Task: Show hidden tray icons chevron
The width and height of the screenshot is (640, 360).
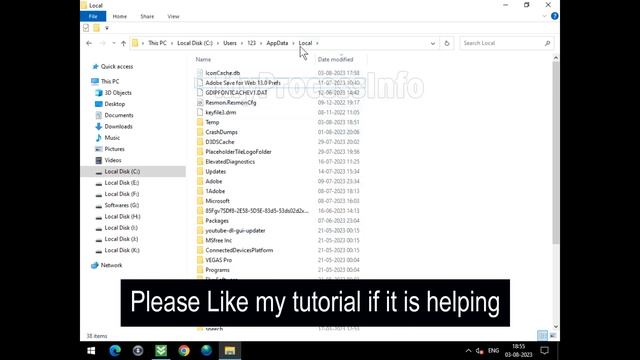Action: 468,351
